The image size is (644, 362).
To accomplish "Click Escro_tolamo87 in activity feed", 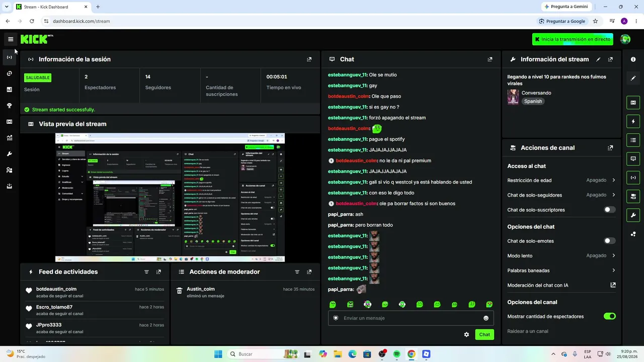I will pyautogui.click(x=54, y=307).
